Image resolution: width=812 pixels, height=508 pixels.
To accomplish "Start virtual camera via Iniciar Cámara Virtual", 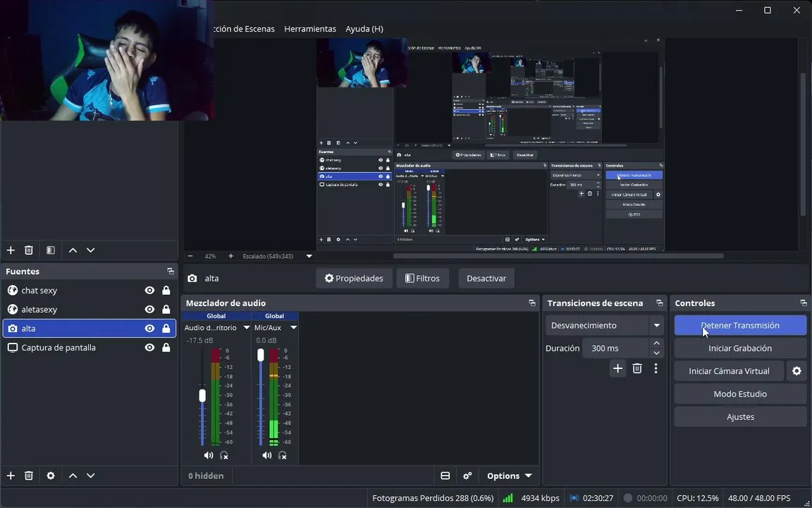I will (729, 371).
